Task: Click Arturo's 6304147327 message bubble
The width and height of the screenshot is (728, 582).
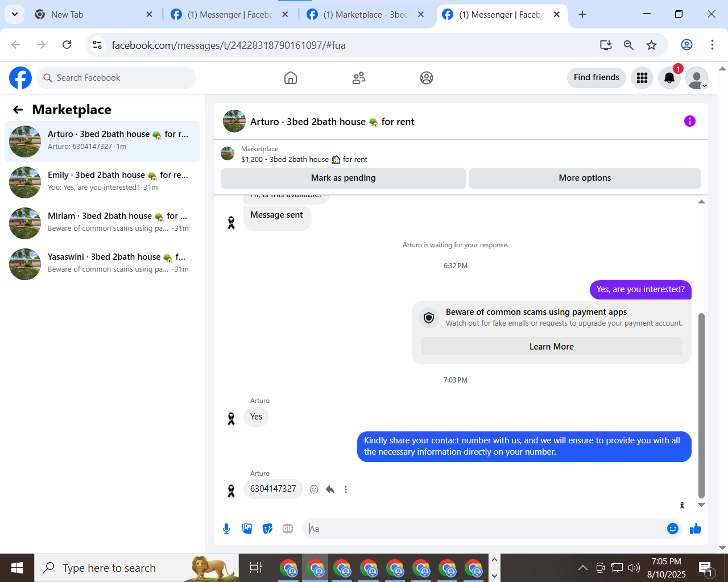Action: point(273,489)
